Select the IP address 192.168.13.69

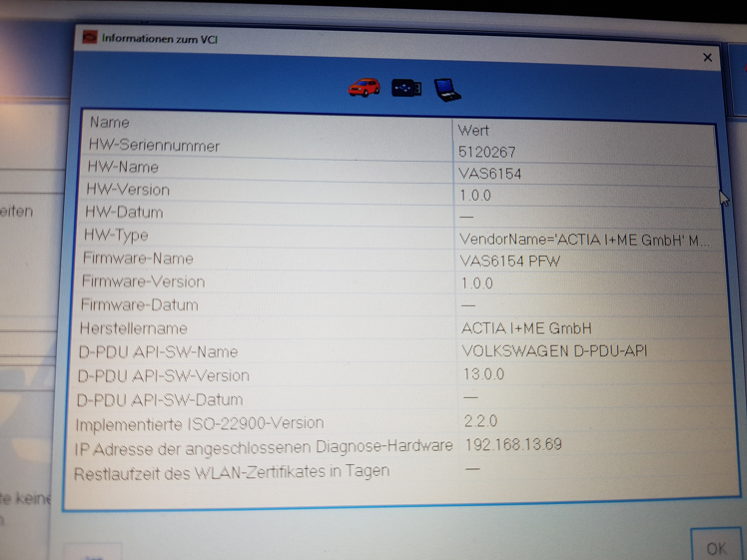tap(513, 444)
